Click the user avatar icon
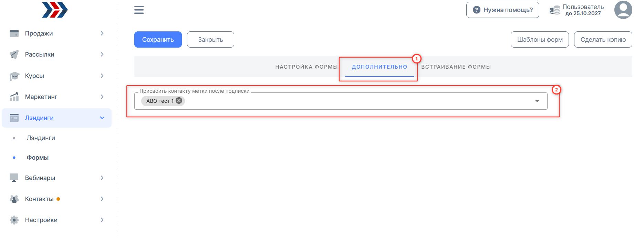 click(623, 10)
